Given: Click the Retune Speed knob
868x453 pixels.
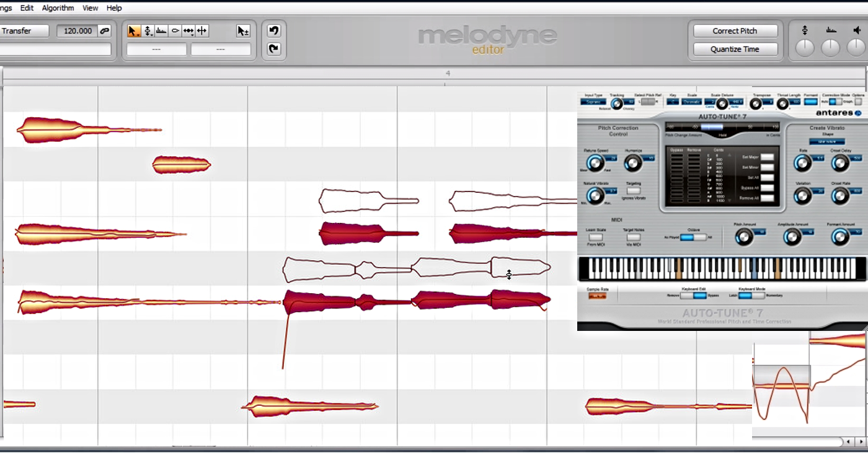Looking at the screenshot, I should coord(595,164).
